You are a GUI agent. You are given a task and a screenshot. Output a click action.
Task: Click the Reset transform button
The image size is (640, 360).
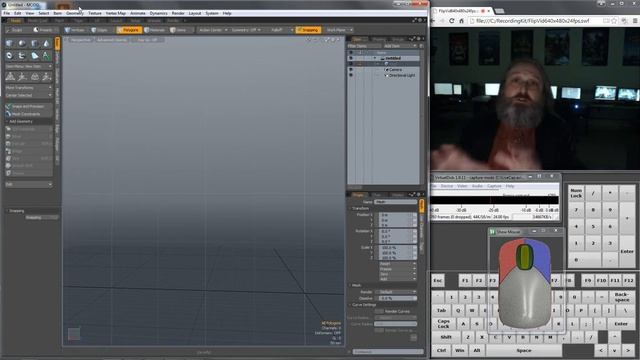click(398, 264)
